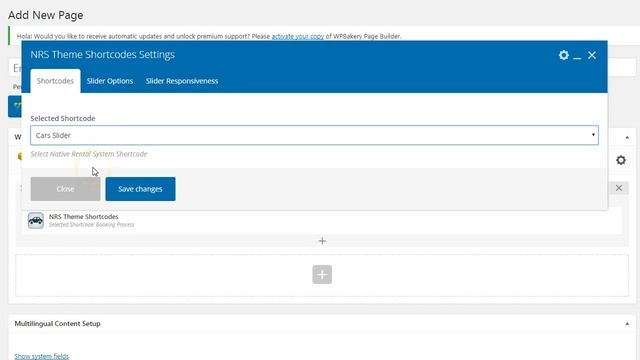
Task: Click the small plus below the shortcode element
Action: (322, 241)
